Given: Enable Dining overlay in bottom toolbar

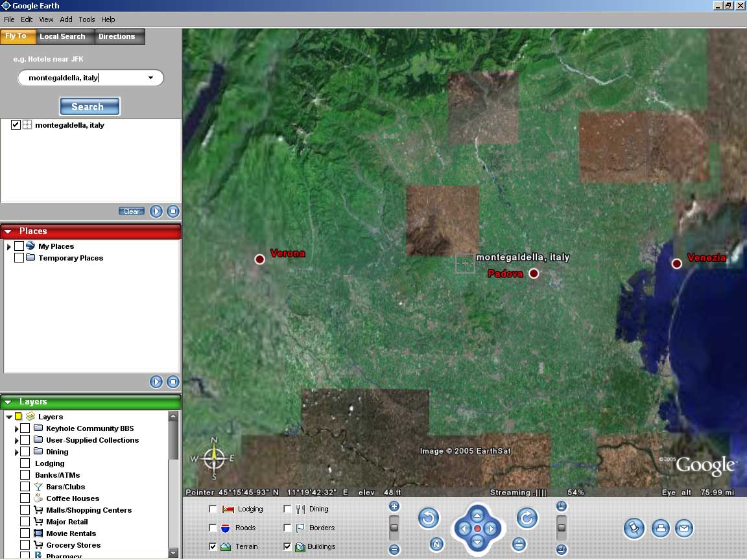Looking at the screenshot, I should pyautogui.click(x=287, y=509).
